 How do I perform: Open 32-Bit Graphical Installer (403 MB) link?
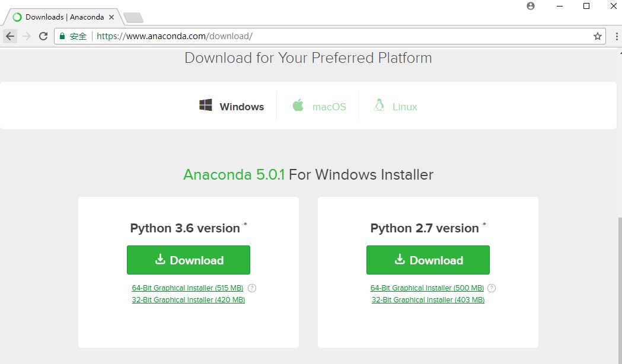point(428,300)
